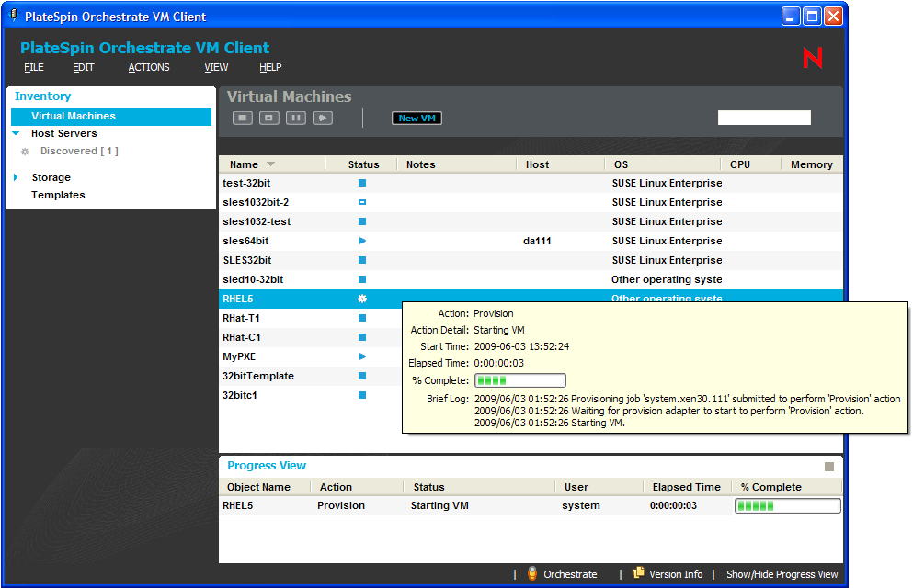Viewport: 913px width, 588px height.
Task: Click the Status column header
Action: (x=363, y=164)
